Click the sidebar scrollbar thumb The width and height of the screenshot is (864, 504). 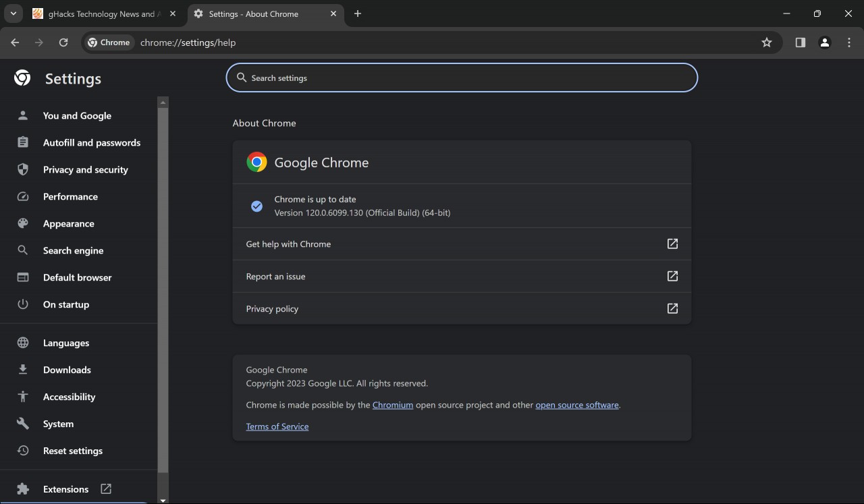click(163, 289)
